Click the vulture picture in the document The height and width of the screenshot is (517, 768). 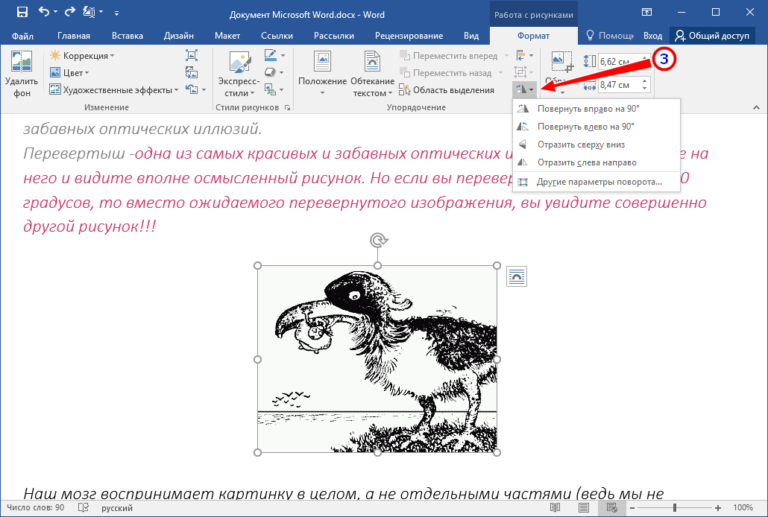coord(377,358)
